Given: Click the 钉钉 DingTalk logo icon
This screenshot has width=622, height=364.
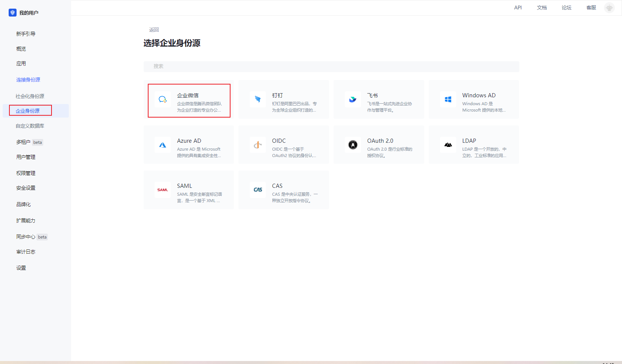Looking at the screenshot, I should tap(258, 100).
